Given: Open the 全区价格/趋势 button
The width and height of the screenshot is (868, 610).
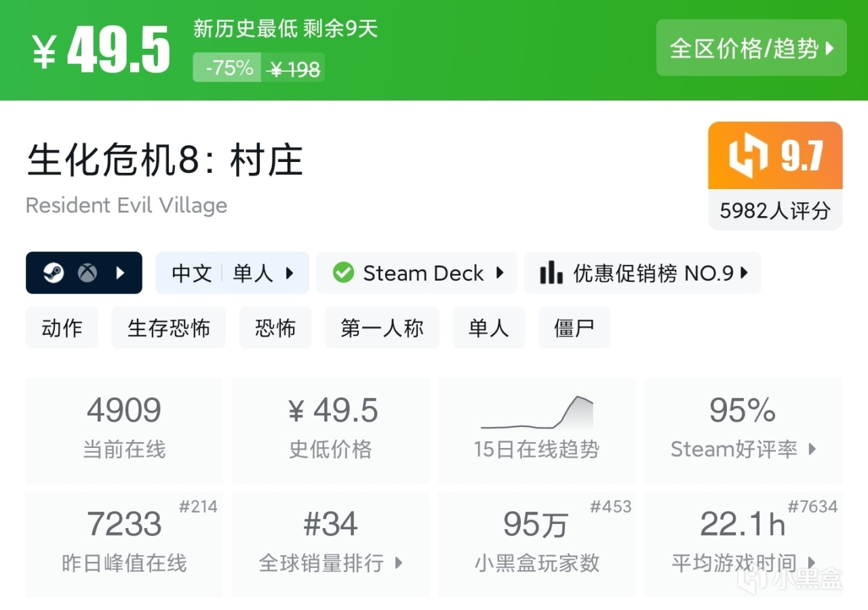Looking at the screenshot, I should coord(751,48).
